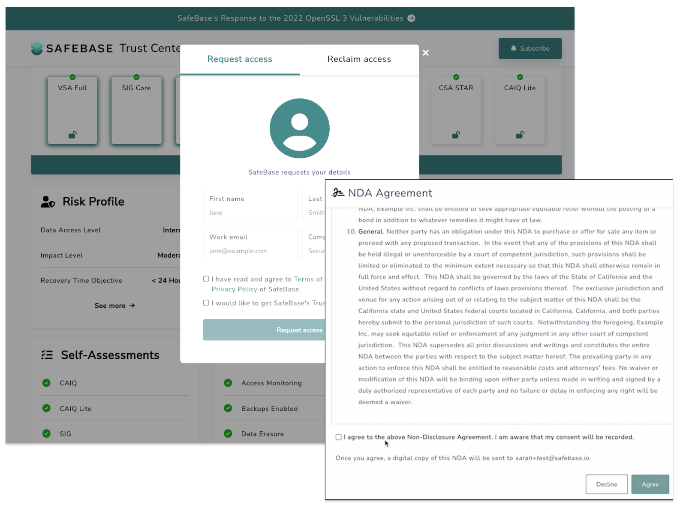Click the user avatar icon
686x515 pixels.
coord(300,128)
